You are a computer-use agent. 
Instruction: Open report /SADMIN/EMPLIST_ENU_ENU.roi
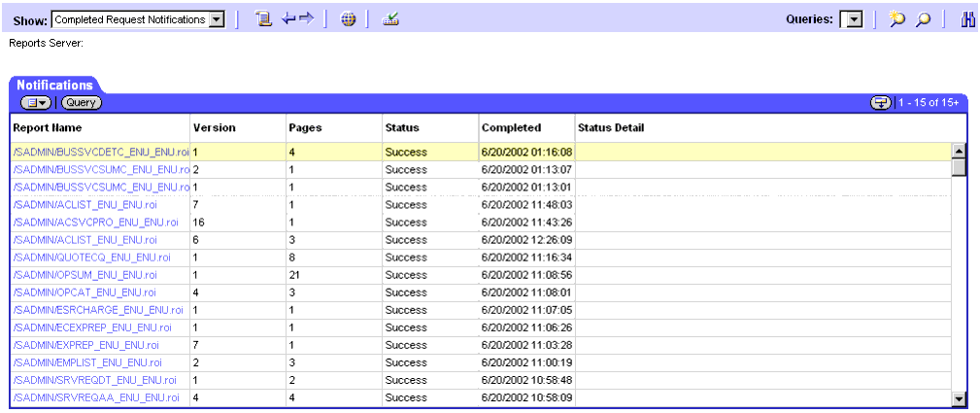click(x=87, y=362)
